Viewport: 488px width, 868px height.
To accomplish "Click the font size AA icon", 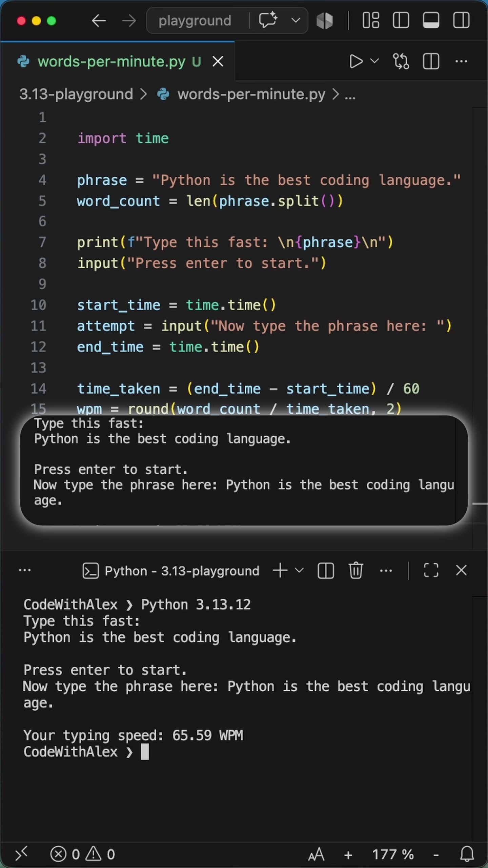I will (x=317, y=854).
